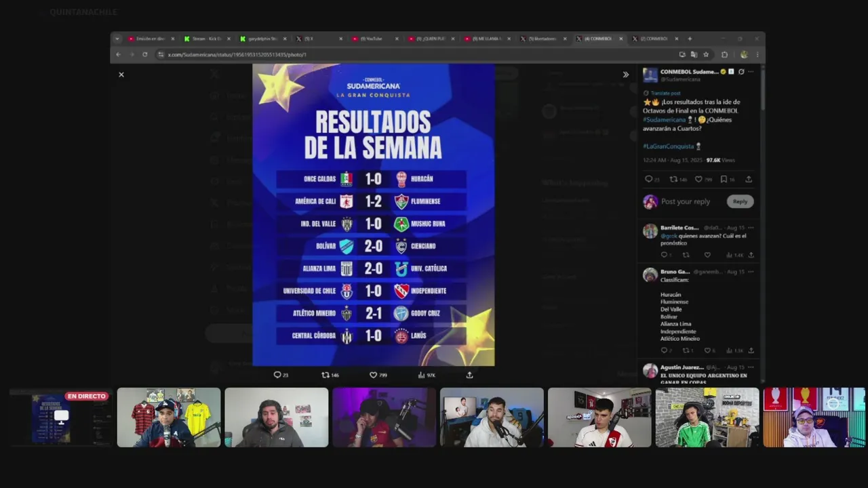Go back using the browser back arrow
The height and width of the screenshot is (488, 868).
pyautogui.click(x=119, y=55)
